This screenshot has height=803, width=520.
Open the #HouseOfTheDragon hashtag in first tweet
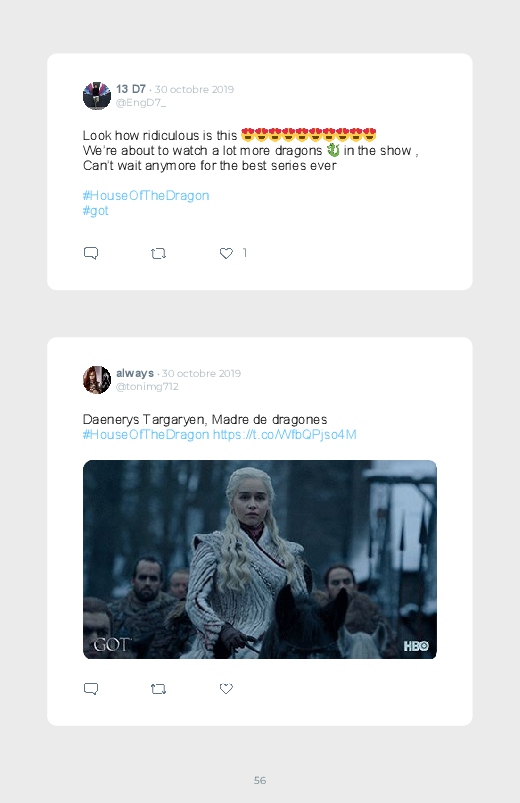[146, 196]
